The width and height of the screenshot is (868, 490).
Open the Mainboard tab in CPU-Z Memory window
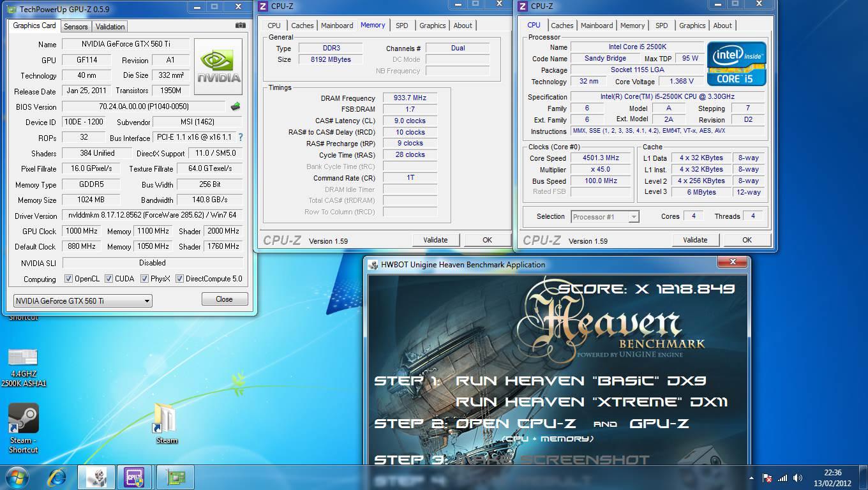(337, 26)
